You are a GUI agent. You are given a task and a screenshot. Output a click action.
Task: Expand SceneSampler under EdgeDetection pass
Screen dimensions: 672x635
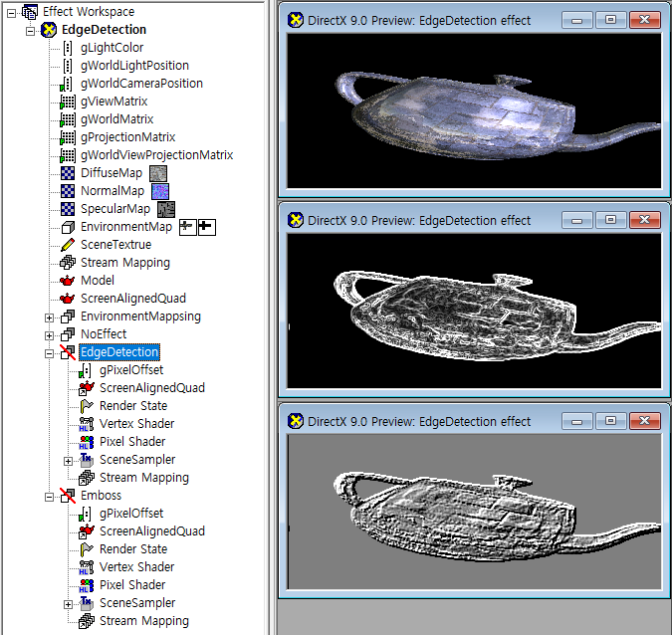coord(68,462)
